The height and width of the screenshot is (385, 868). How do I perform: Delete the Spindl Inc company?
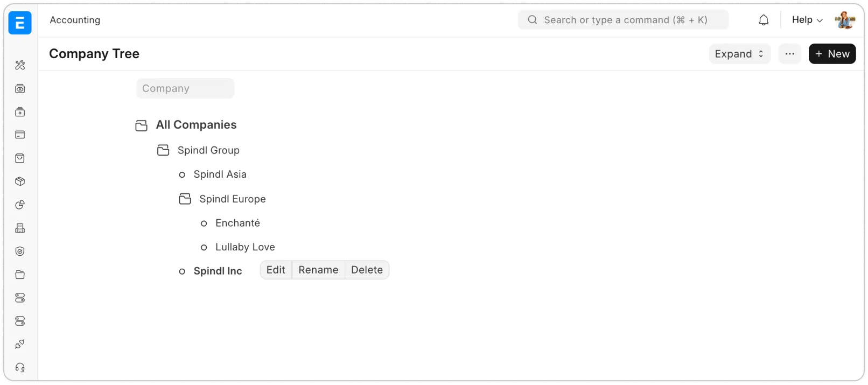pyautogui.click(x=367, y=270)
